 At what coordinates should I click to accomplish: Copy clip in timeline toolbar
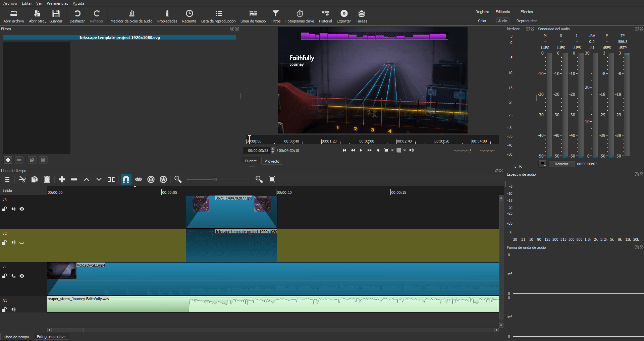click(x=34, y=179)
